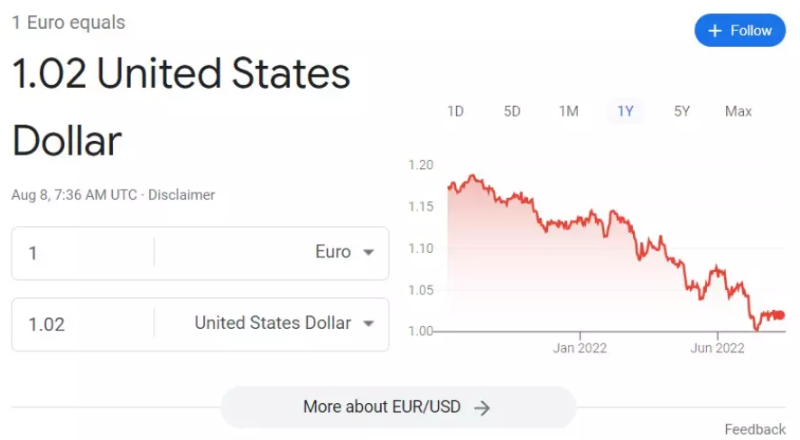The width and height of the screenshot is (800, 440).
Task: Click the red current-value dot on chart
Action: click(x=780, y=315)
